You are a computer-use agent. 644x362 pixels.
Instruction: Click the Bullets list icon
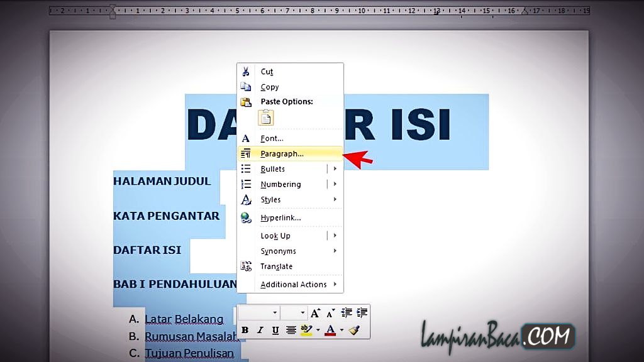pos(246,168)
